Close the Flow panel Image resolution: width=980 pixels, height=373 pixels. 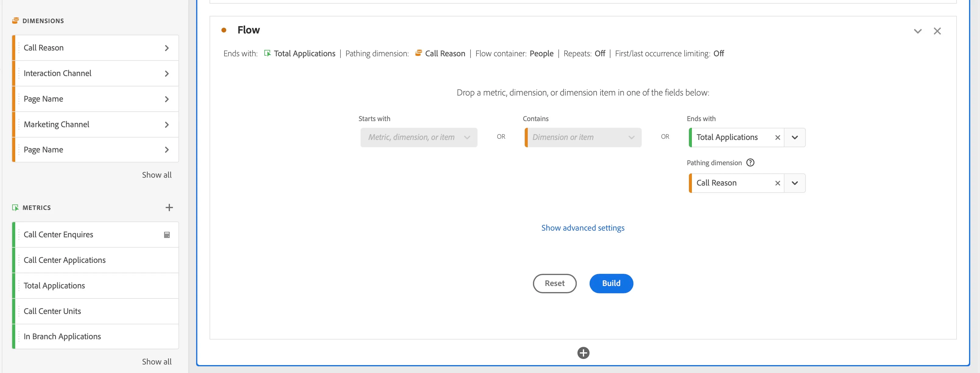937,31
